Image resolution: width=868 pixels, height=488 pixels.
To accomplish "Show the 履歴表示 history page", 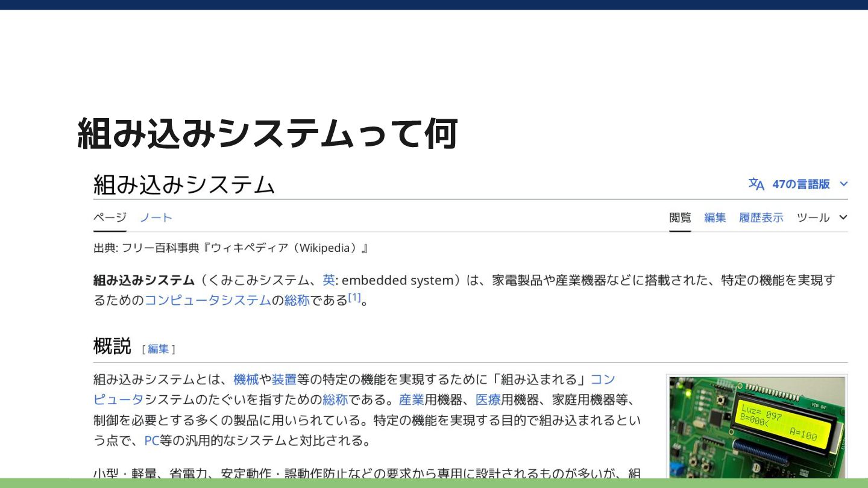I will click(x=761, y=217).
